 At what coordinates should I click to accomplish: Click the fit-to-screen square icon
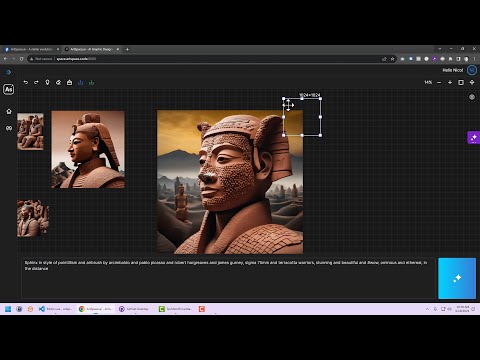(461, 82)
